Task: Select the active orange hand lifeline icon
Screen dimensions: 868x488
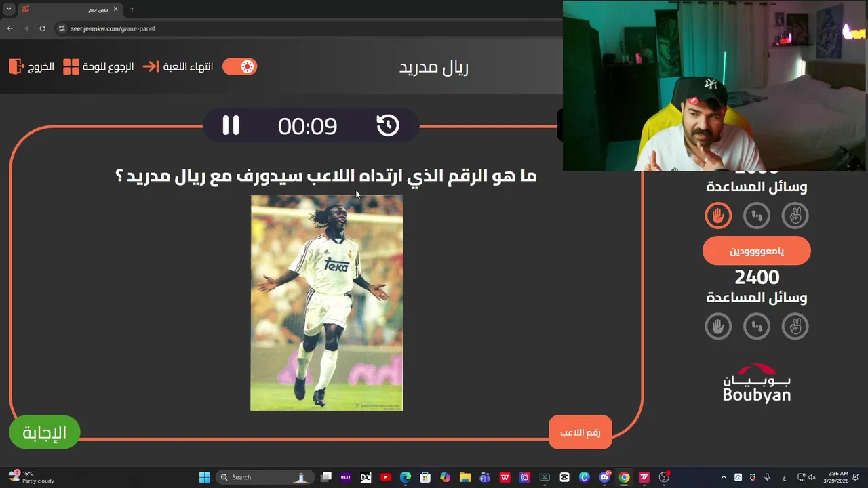Action: [x=718, y=216]
